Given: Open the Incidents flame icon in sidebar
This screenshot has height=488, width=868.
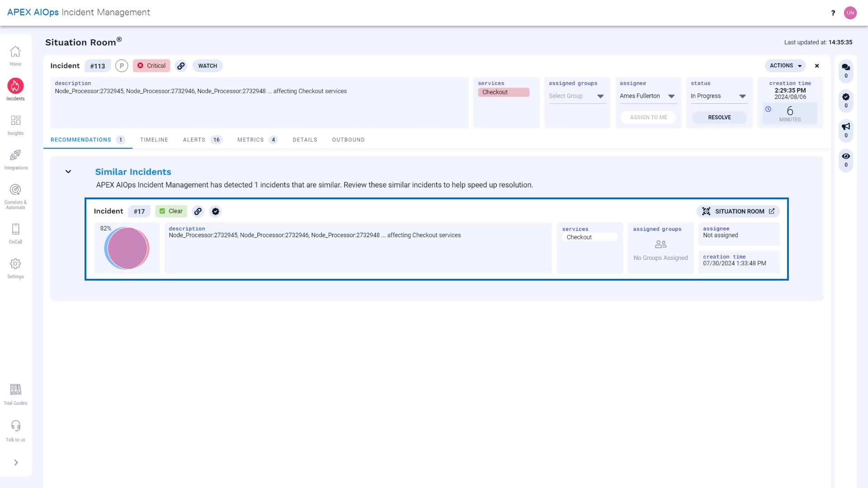Looking at the screenshot, I should (x=15, y=86).
